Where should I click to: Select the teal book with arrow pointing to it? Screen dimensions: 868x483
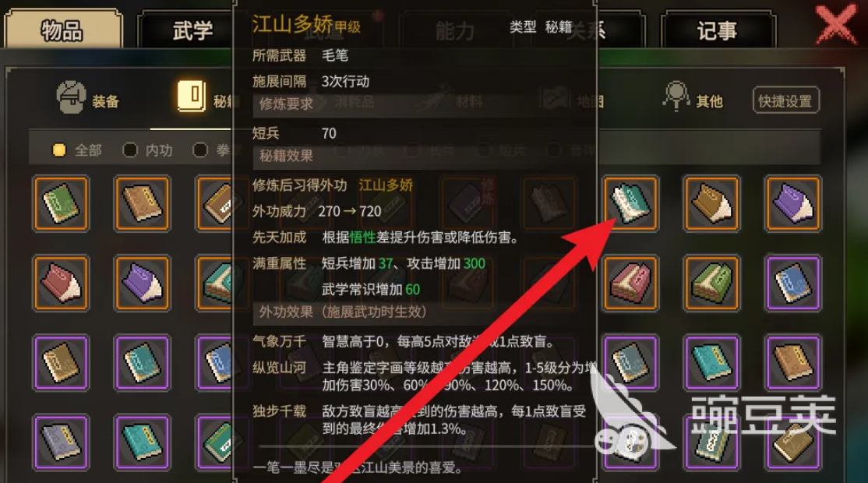630,203
